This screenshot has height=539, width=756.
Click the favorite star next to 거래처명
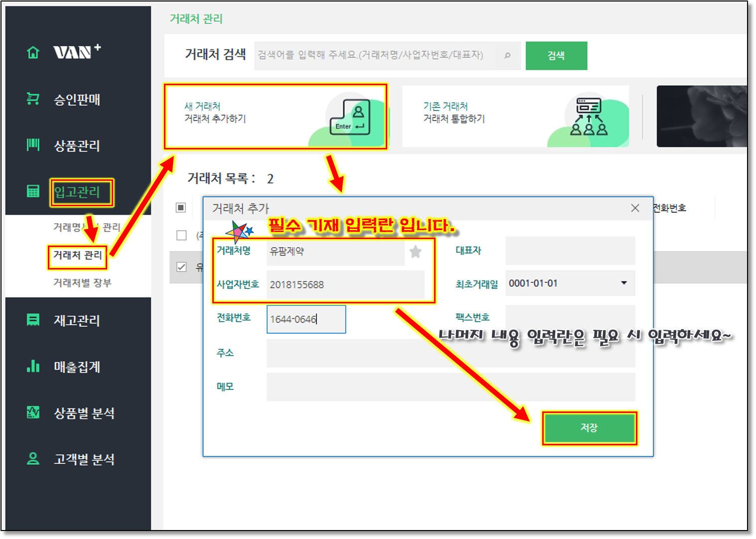[x=415, y=252]
